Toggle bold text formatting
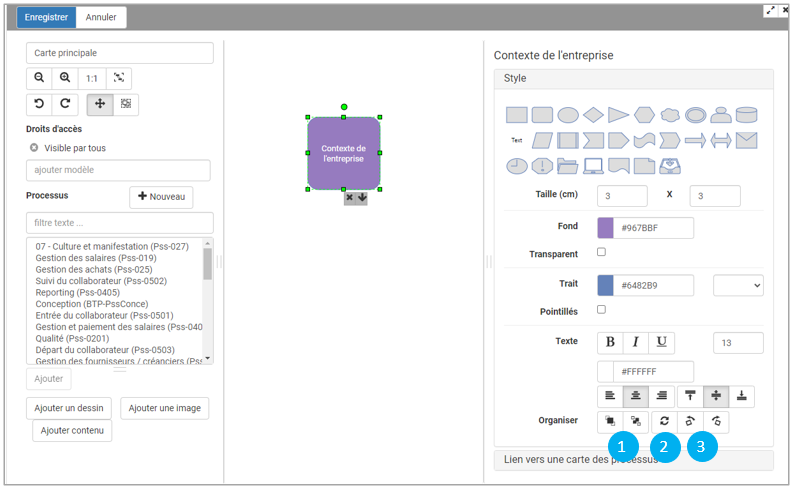Viewport: 793px width, 488px height. pyautogui.click(x=610, y=342)
